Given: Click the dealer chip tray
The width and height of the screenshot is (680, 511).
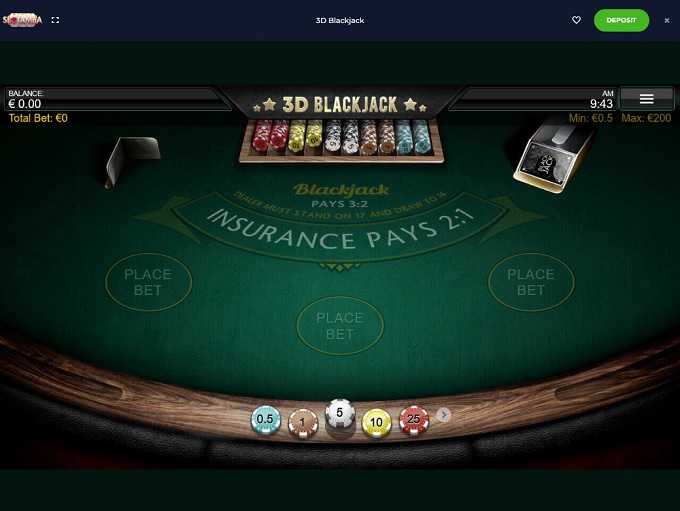Looking at the screenshot, I should pos(341,141).
